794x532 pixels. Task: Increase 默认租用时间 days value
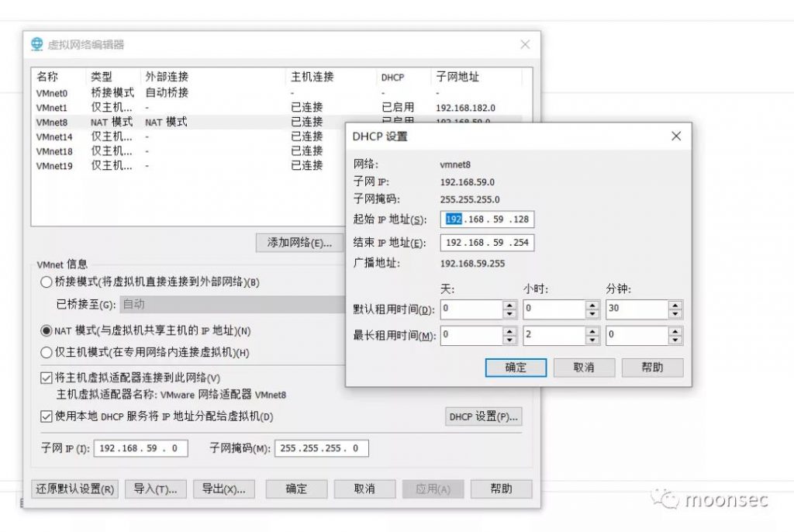pyautogui.click(x=509, y=305)
